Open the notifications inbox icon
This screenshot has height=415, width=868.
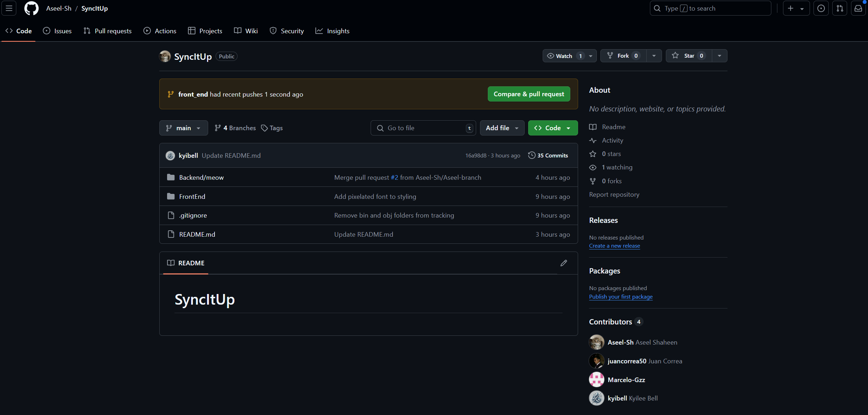tap(858, 8)
